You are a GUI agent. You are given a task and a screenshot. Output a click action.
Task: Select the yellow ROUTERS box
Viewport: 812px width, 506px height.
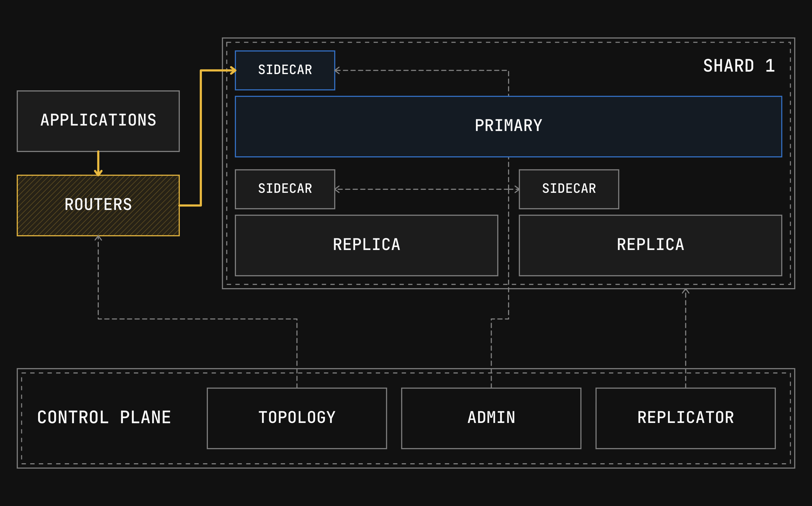click(98, 206)
